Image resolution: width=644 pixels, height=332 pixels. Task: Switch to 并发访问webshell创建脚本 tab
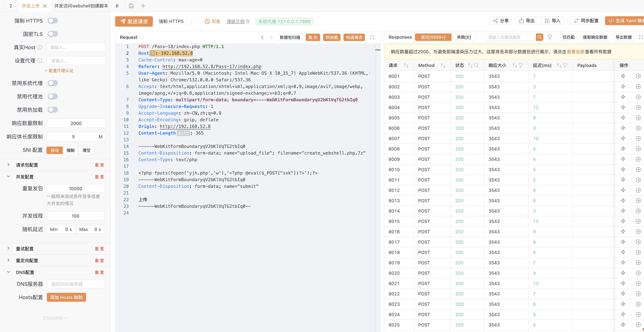pyautogui.click(x=81, y=6)
